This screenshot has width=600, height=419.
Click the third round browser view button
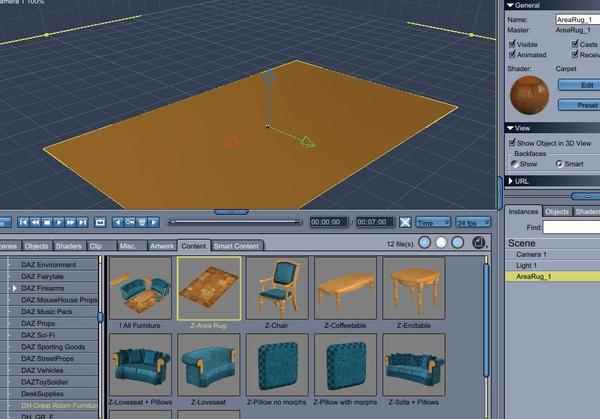point(458,243)
